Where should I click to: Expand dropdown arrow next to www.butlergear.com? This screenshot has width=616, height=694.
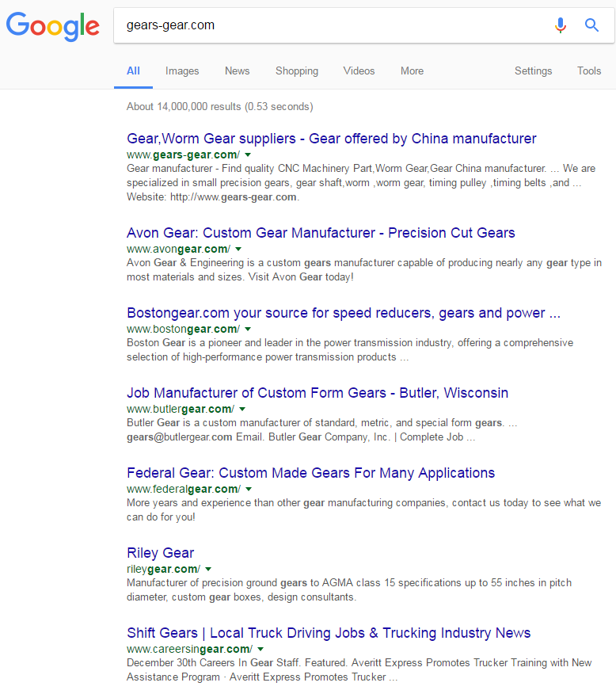(x=242, y=410)
